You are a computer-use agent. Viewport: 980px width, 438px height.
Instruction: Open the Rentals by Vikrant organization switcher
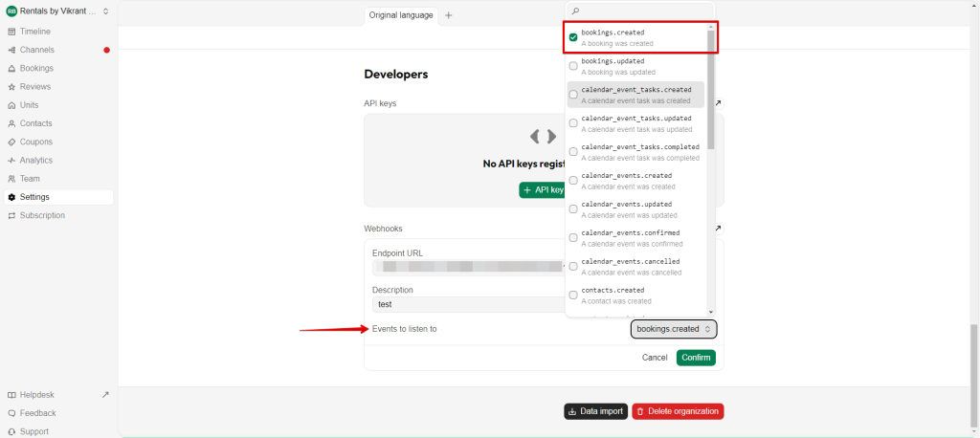pos(57,11)
